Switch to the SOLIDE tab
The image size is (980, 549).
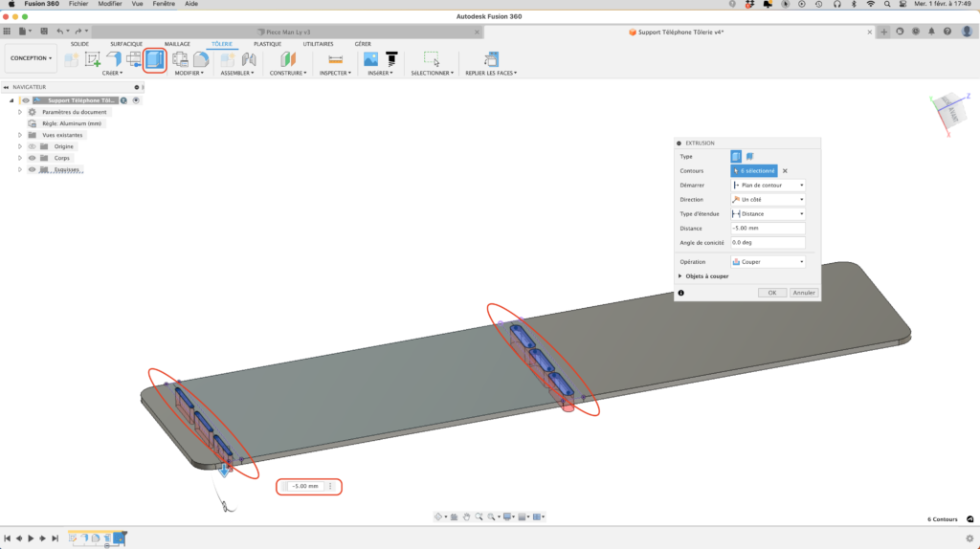click(79, 44)
